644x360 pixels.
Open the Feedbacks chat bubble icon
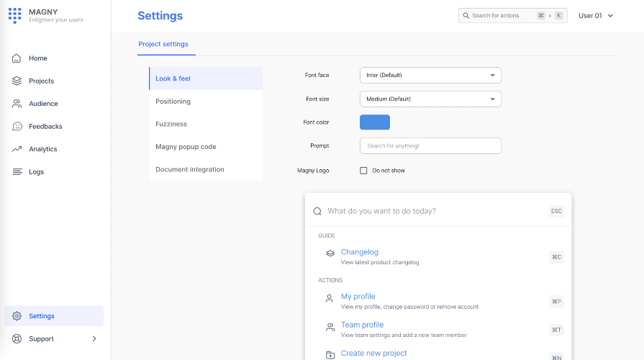click(x=17, y=127)
